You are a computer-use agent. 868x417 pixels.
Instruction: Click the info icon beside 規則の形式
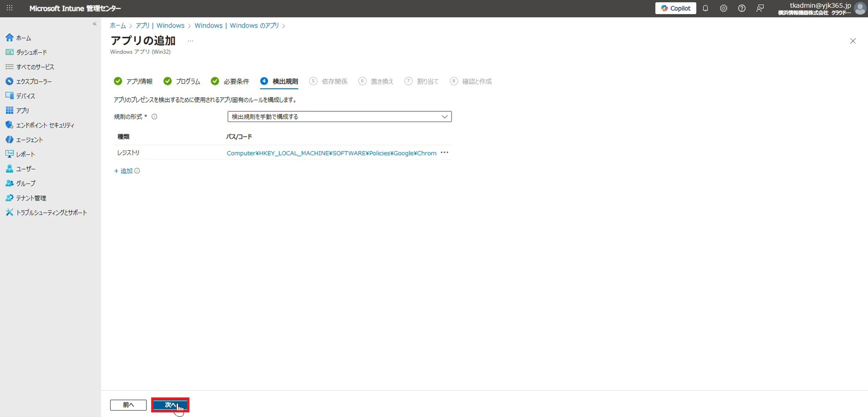155,117
